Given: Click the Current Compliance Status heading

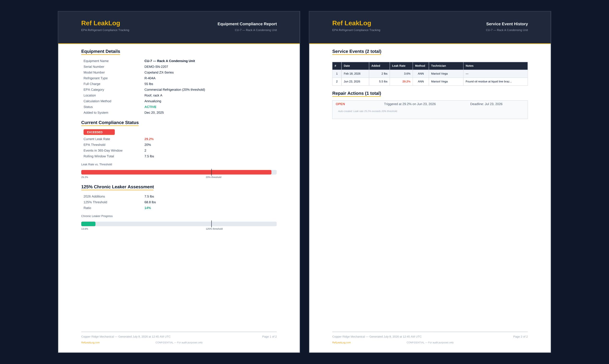Looking at the screenshot, I should [110, 122].
